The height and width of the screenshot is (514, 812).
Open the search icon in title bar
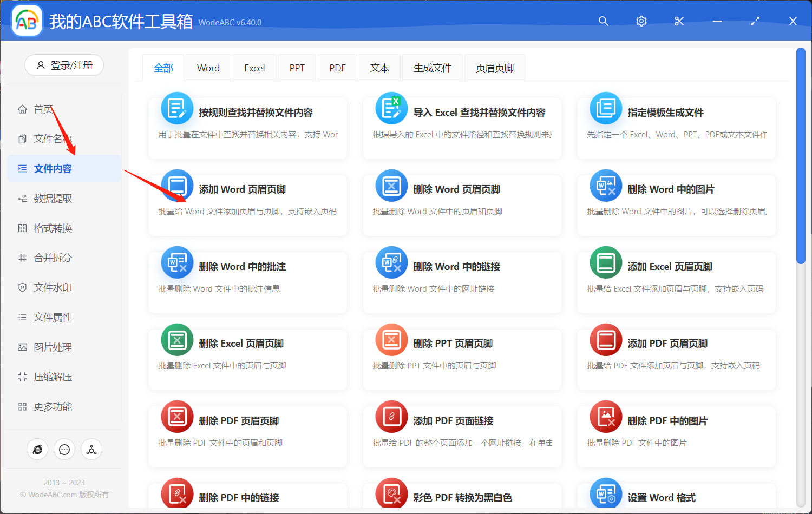tap(603, 21)
